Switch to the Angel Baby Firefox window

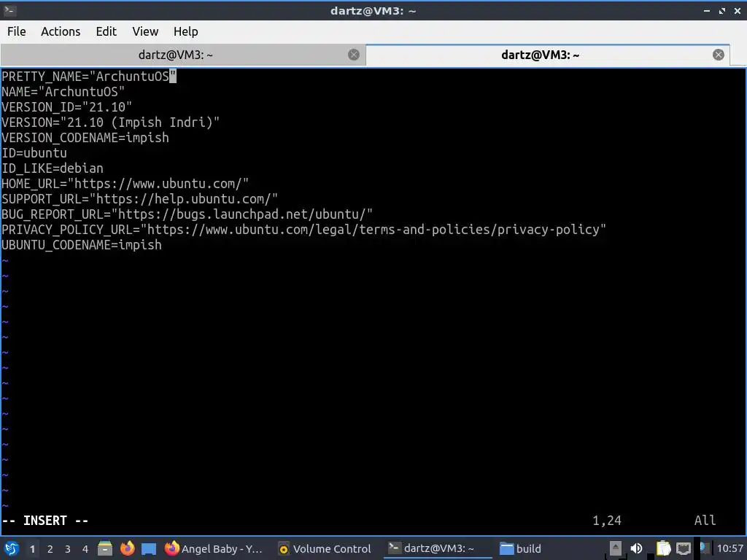click(214, 548)
